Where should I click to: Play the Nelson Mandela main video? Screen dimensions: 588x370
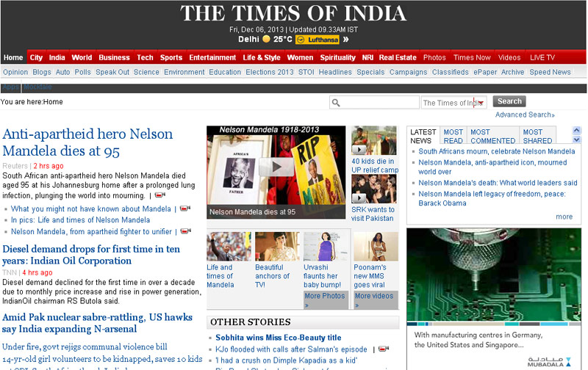click(276, 167)
